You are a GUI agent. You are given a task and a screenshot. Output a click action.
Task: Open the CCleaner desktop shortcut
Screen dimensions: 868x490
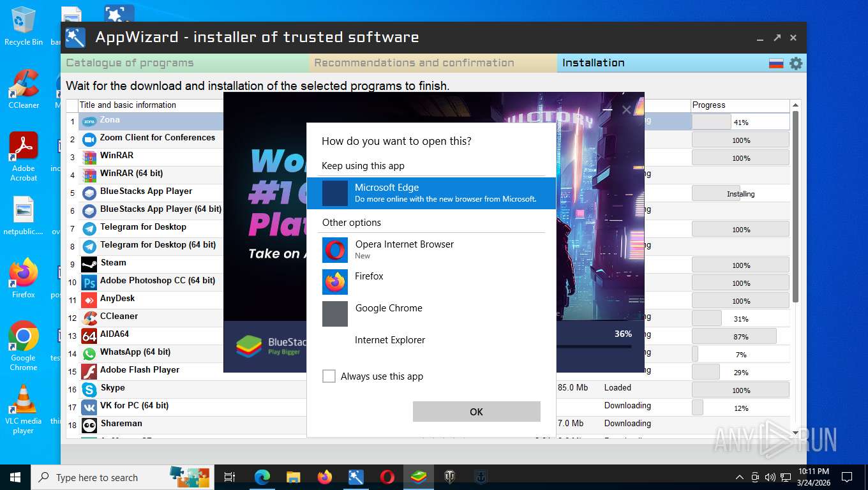[x=24, y=89]
